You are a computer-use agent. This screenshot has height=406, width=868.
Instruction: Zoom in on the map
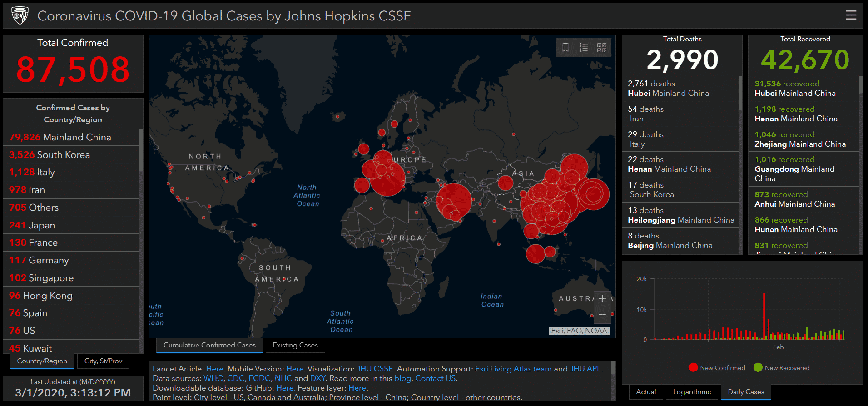coord(602,299)
